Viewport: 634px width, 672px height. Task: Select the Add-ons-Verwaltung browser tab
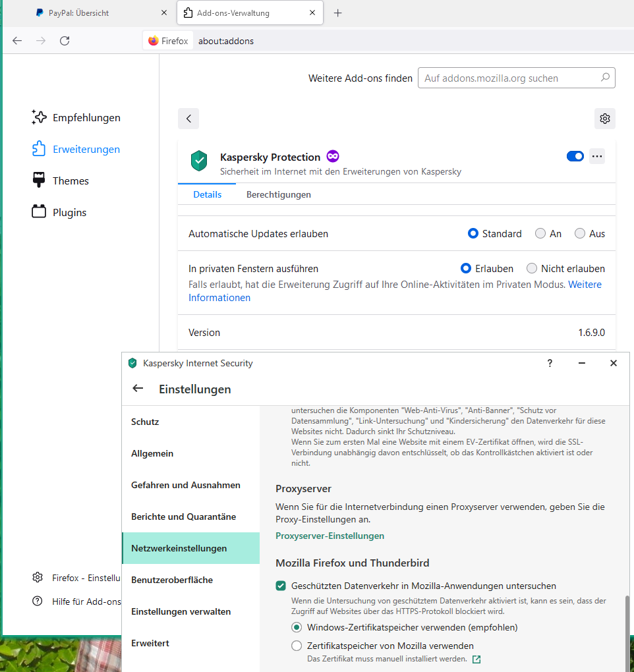(250, 13)
